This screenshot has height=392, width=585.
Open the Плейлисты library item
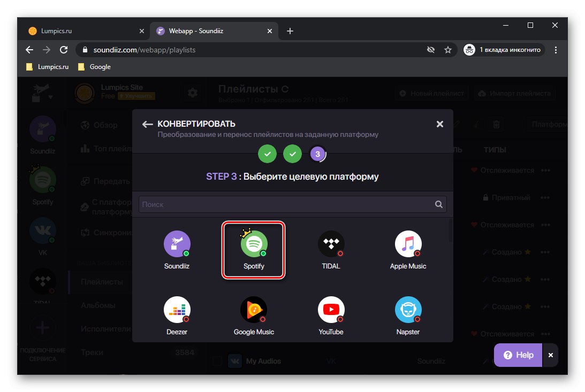(x=102, y=282)
